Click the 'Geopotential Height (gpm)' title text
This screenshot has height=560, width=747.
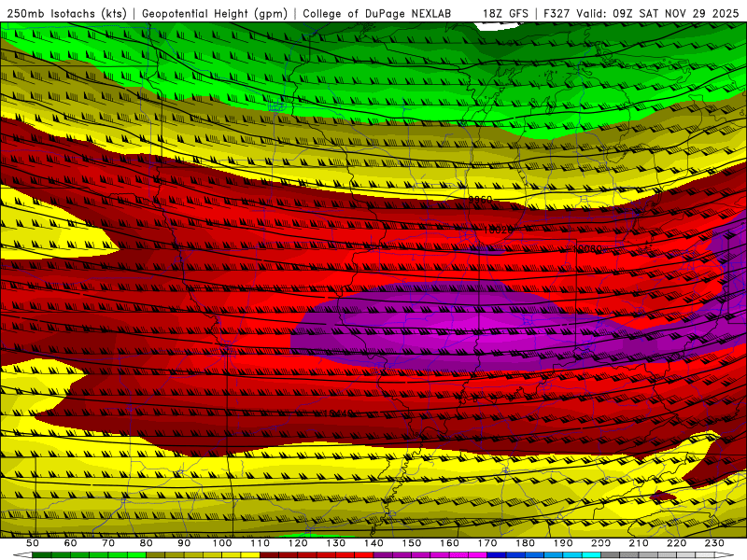tap(215, 14)
